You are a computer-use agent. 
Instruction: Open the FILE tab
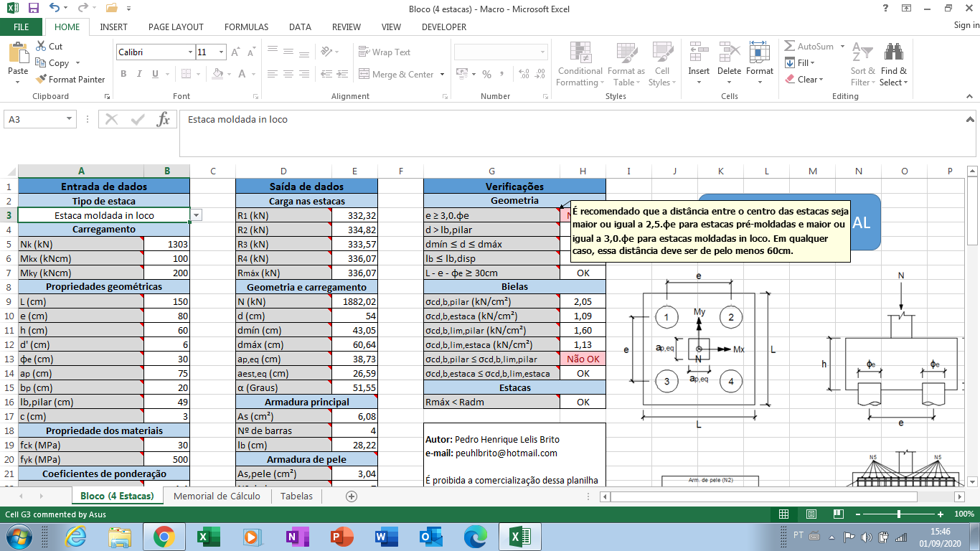[x=22, y=27]
